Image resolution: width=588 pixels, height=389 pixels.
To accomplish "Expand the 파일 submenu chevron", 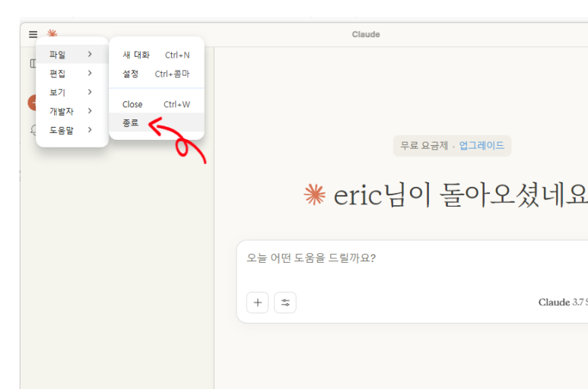I will [x=90, y=54].
